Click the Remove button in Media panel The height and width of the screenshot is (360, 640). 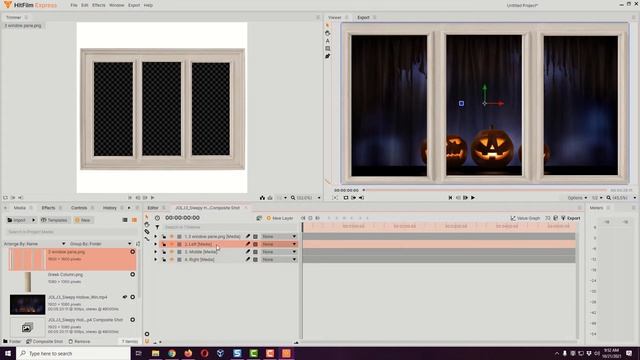point(79,341)
